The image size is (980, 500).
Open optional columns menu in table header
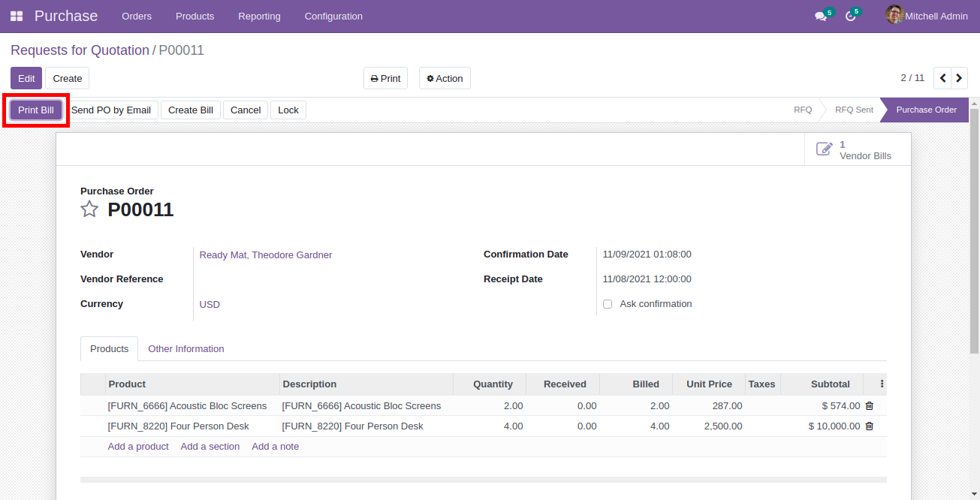(x=882, y=384)
